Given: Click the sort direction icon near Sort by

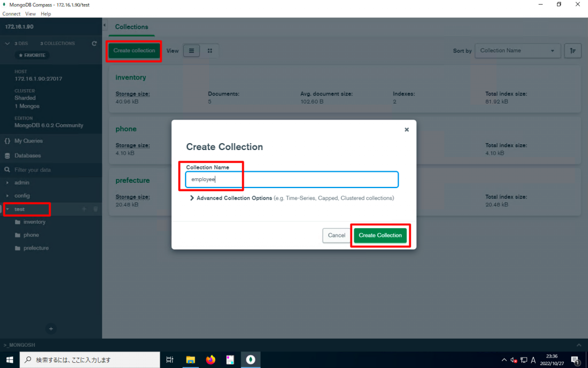Looking at the screenshot, I should click(572, 51).
